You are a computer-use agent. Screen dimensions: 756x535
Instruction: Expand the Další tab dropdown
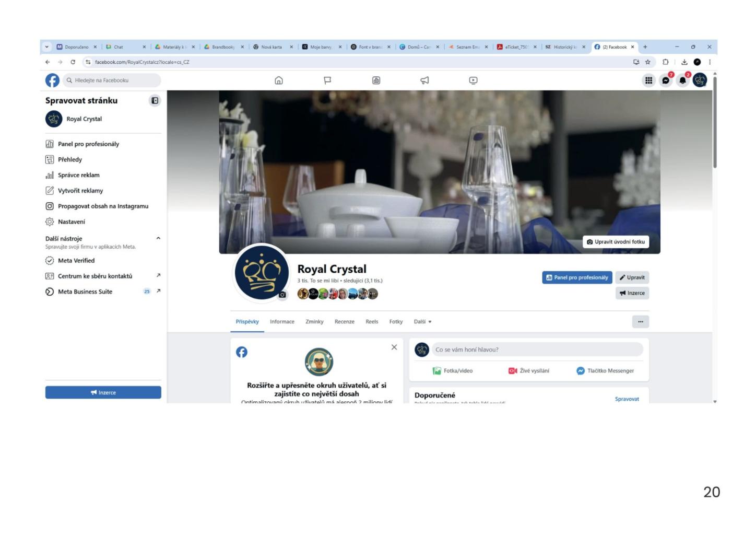(423, 322)
